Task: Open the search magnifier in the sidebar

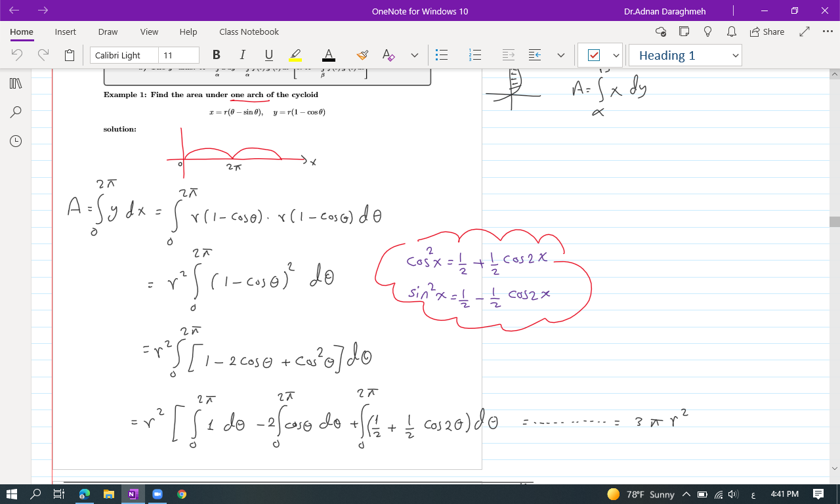Action: 16,112
